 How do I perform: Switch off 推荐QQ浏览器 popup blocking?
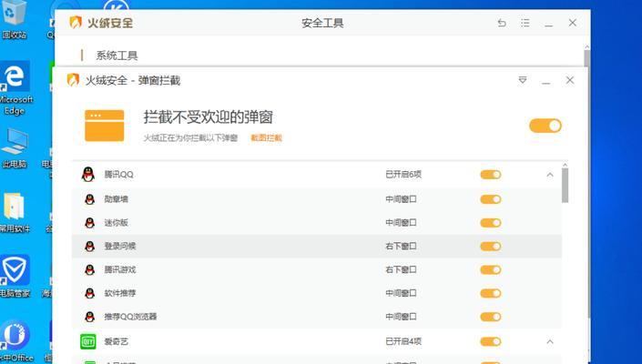(x=491, y=317)
